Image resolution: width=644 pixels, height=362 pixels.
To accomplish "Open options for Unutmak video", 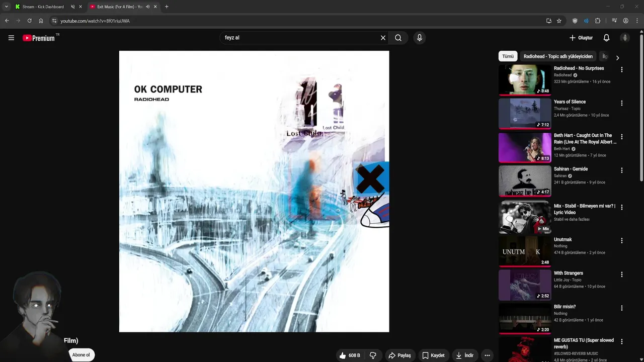I will point(622,241).
